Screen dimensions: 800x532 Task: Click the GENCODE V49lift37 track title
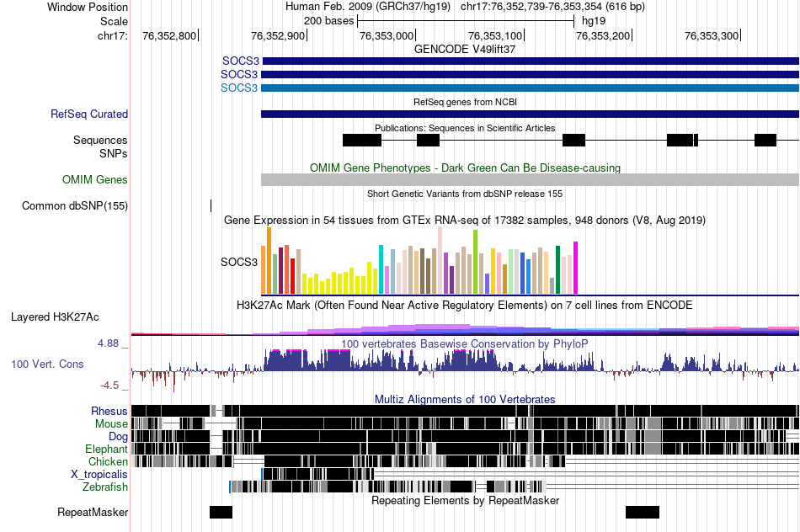[465, 49]
